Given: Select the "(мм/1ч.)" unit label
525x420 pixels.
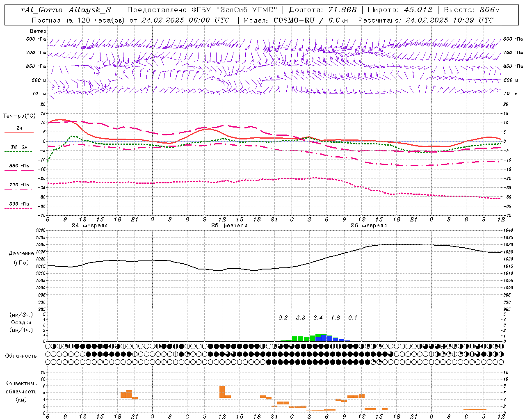Looking at the screenshot, I should tap(21, 330).
